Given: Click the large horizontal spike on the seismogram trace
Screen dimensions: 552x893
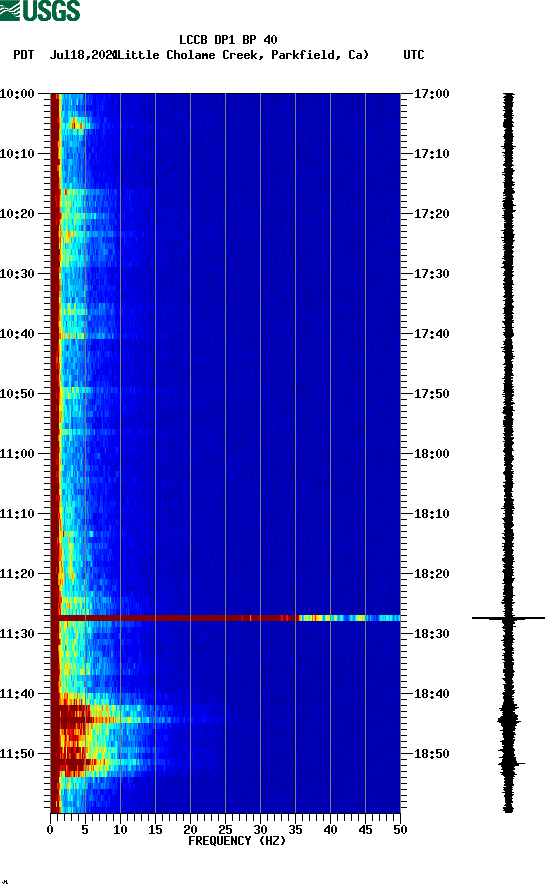Looking at the screenshot, I should 508,618.
